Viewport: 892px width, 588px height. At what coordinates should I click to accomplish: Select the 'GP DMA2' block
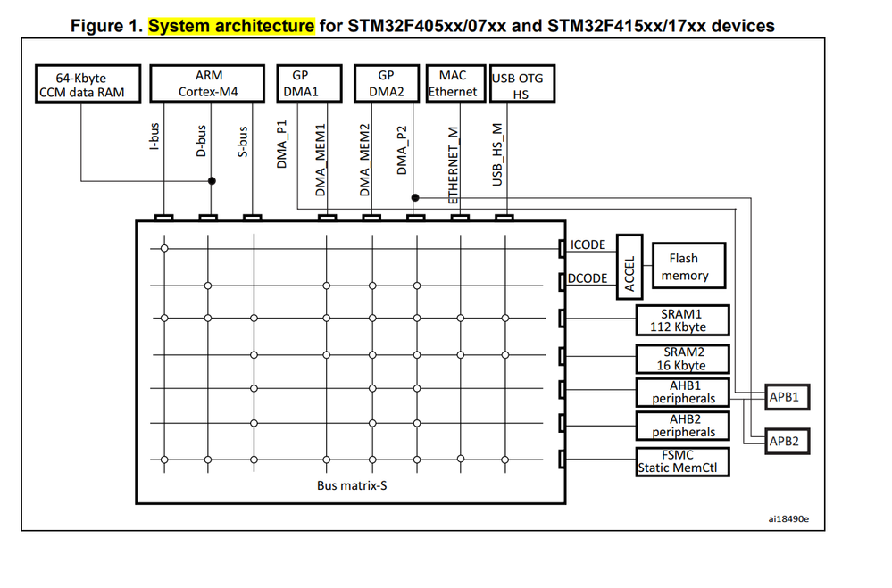pos(387,84)
